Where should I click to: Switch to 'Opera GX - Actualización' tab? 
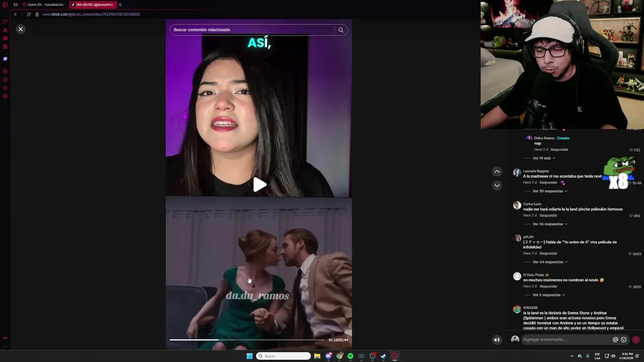click(x=43, y=5)
